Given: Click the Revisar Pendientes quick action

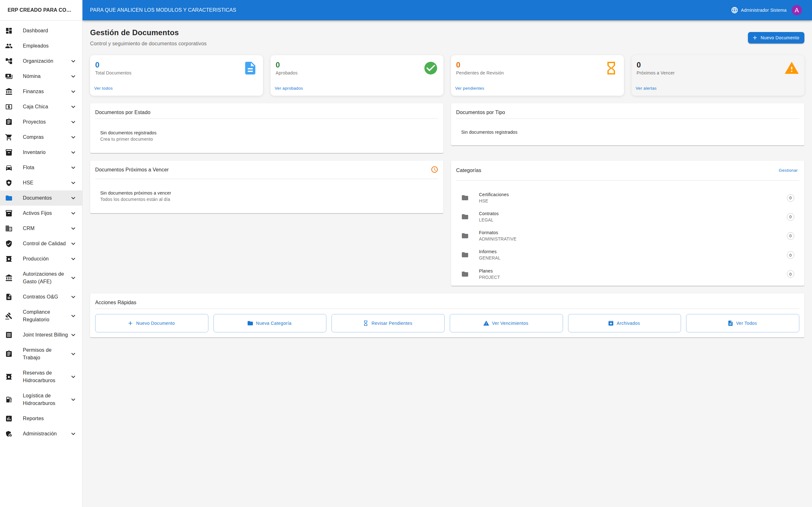Looking at the screenshot, I should [388, 323].
